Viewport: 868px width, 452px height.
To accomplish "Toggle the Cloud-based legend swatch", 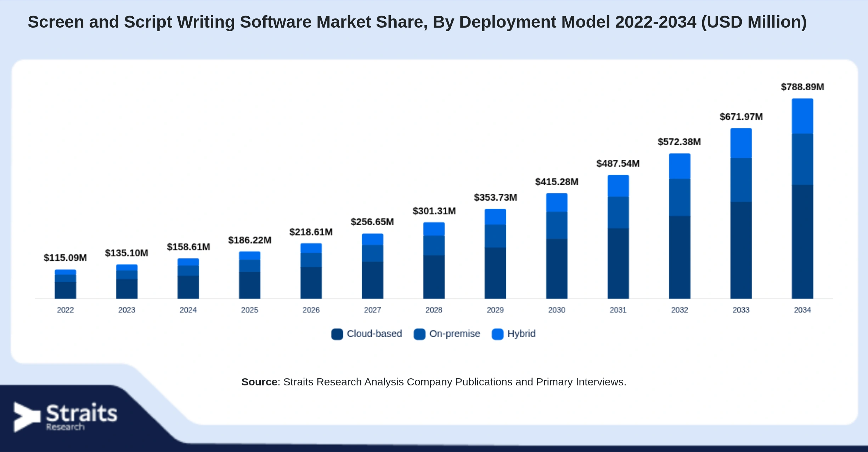I will 337,334.
